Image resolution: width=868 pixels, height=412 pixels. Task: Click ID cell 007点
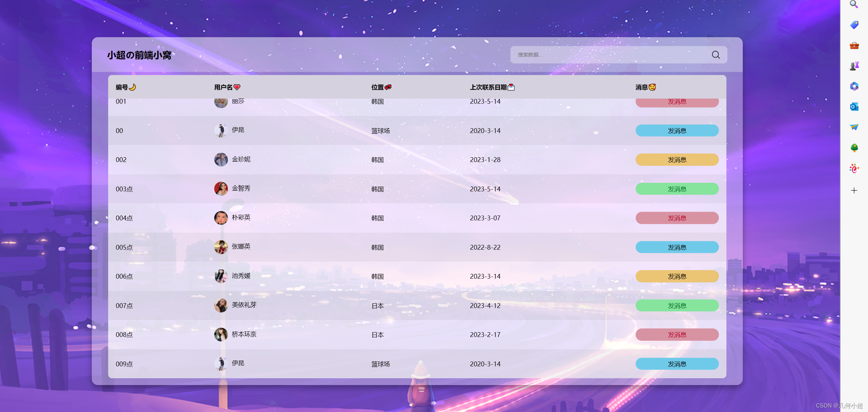(x=124, y=306)
